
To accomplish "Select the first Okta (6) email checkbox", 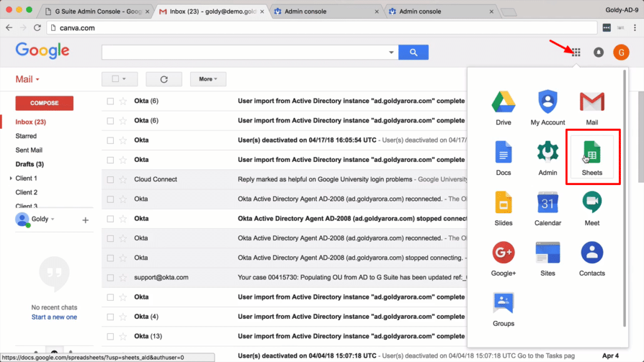I will pyautogui.click(x=110, y=101).
